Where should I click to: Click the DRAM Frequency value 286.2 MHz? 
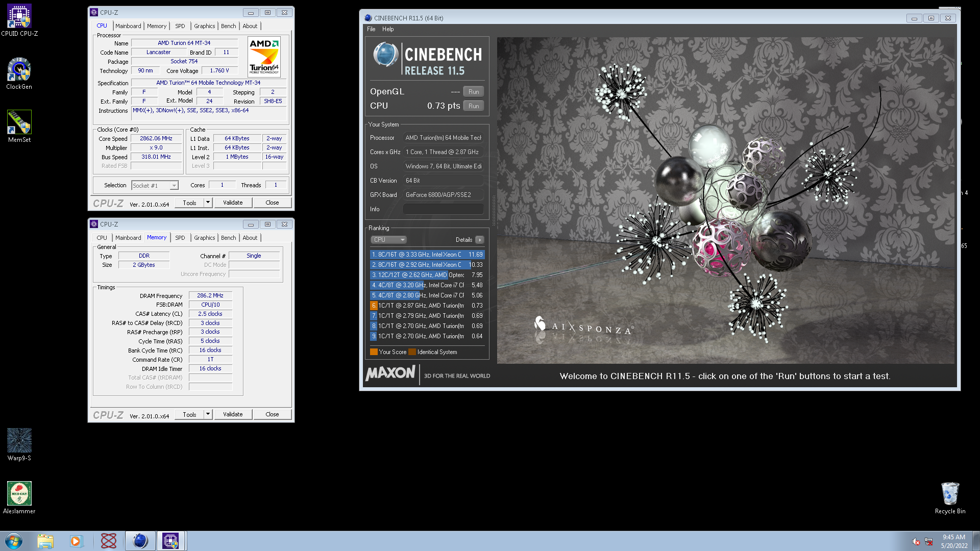click(210, 296)
